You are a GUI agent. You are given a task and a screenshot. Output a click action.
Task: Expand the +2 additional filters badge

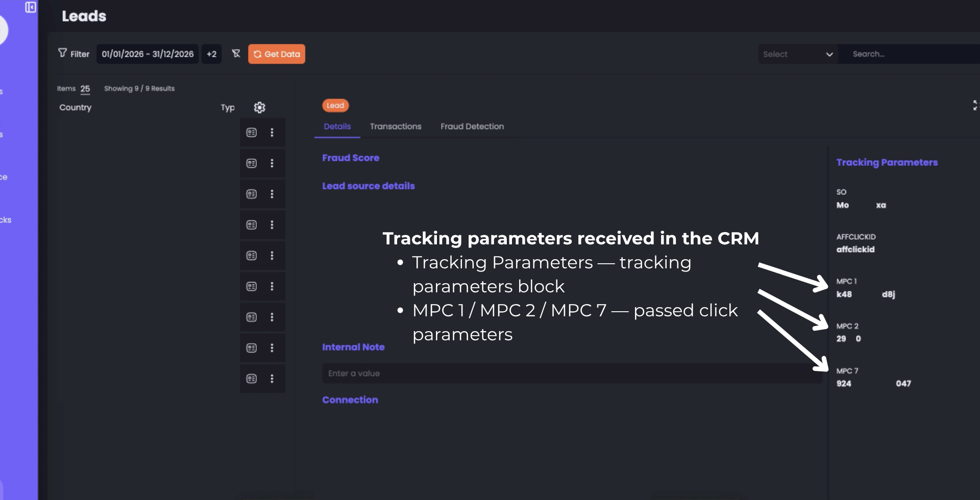(x=211, y=54)
